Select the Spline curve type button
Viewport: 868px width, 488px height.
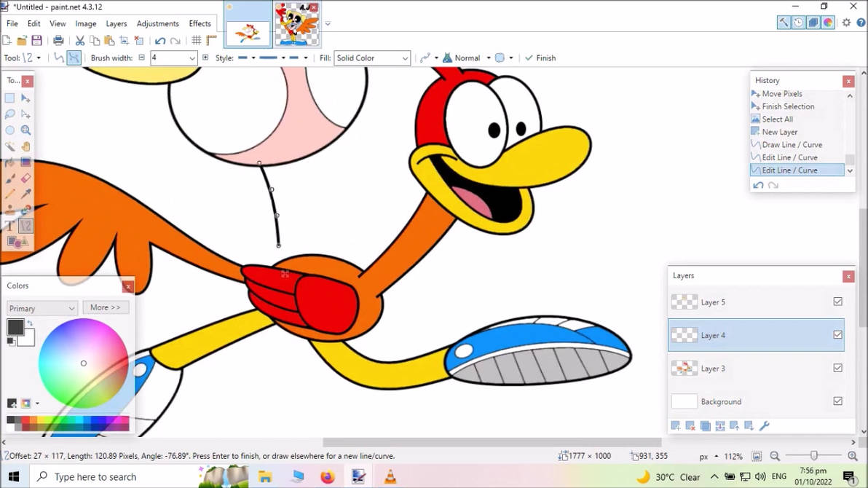(59, 58)
